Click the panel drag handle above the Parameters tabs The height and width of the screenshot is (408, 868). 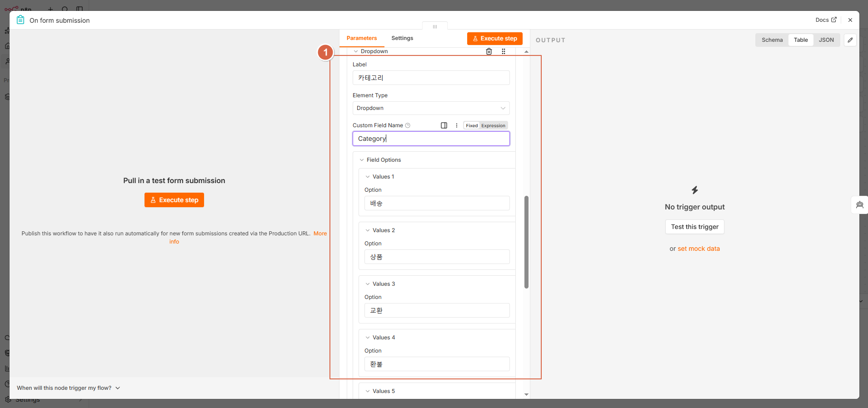coord(435,26)
